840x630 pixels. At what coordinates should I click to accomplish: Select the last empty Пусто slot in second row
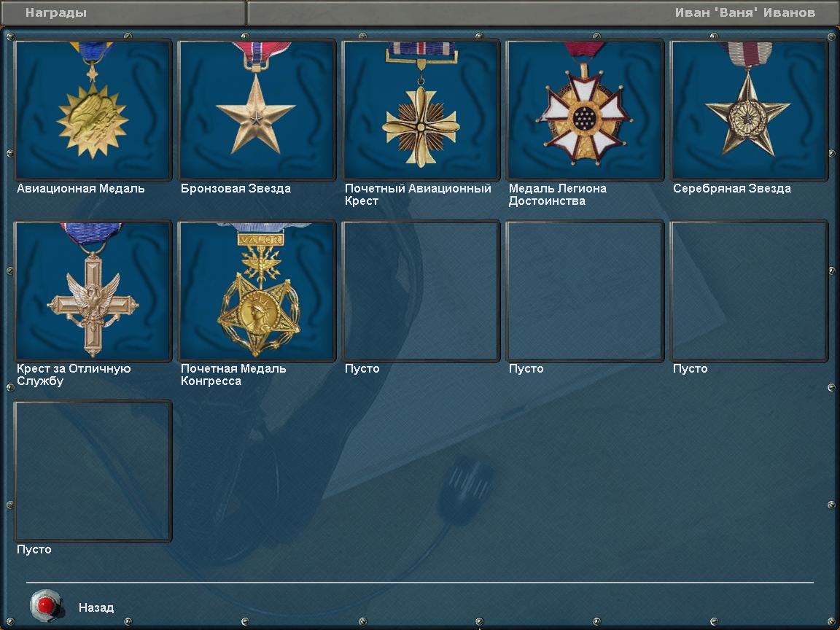tap(749, 290)
